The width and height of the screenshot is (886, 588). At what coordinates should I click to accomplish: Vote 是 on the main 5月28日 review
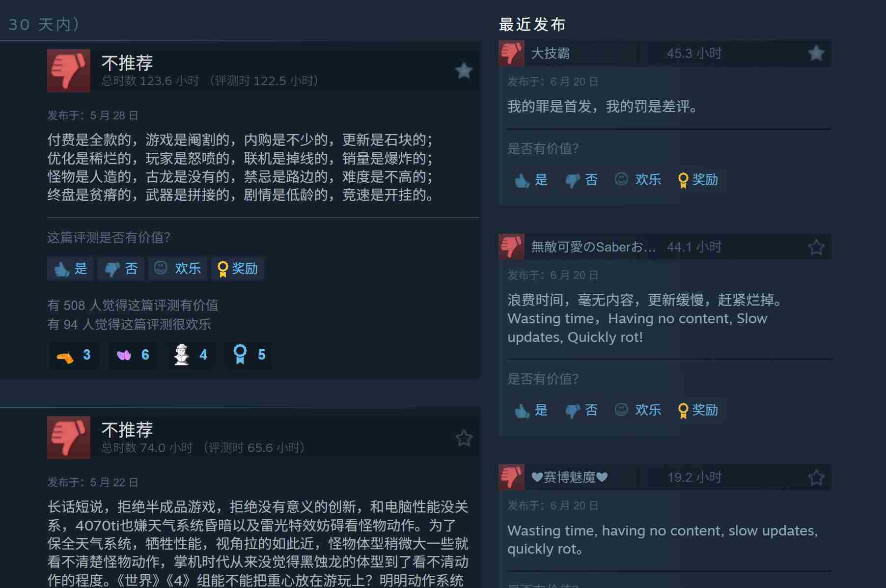[70, 269]
